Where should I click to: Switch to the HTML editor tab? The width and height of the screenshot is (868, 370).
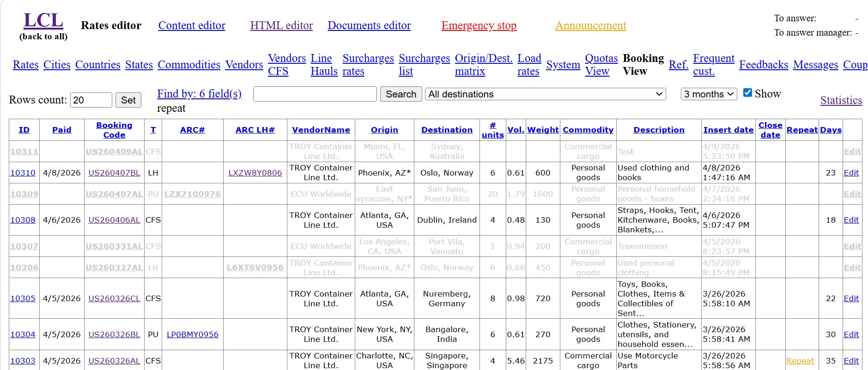[x=281, y=25]
